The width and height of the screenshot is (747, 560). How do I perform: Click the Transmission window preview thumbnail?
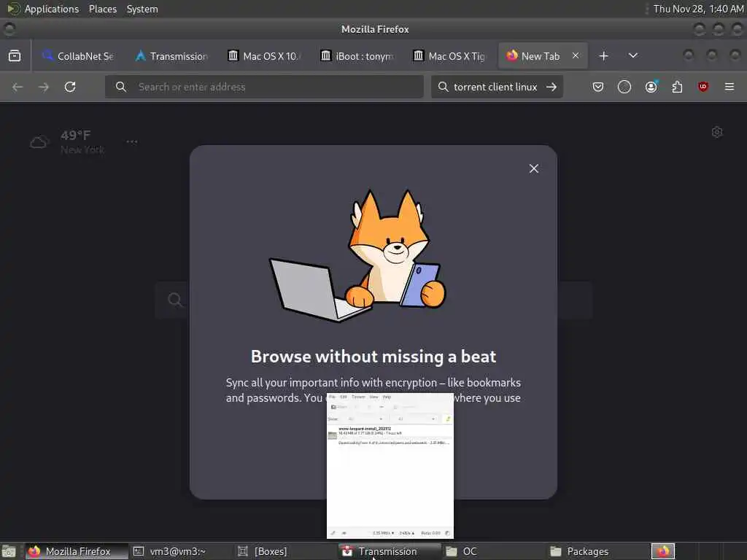tap(390, 466)
